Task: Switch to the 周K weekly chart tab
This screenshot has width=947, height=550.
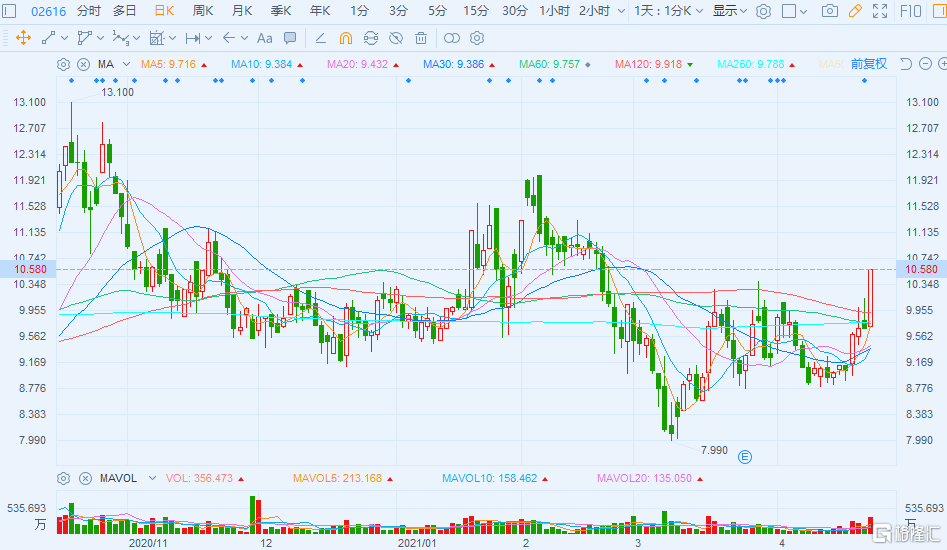Action: 202,11
